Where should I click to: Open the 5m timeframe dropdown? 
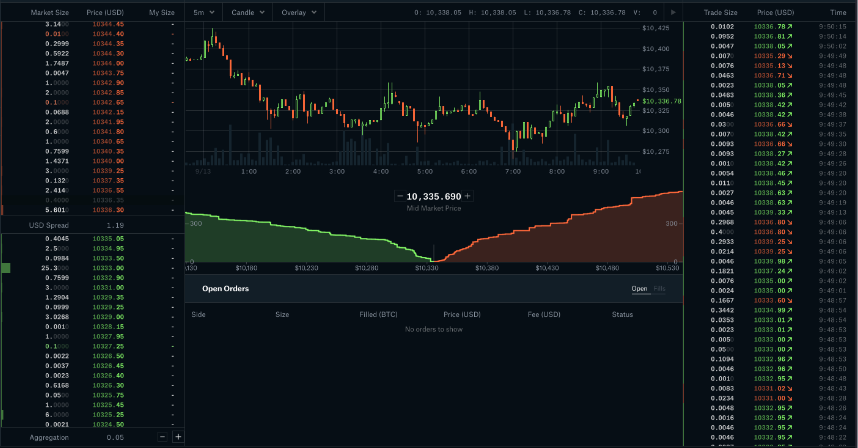coord(203,12)
